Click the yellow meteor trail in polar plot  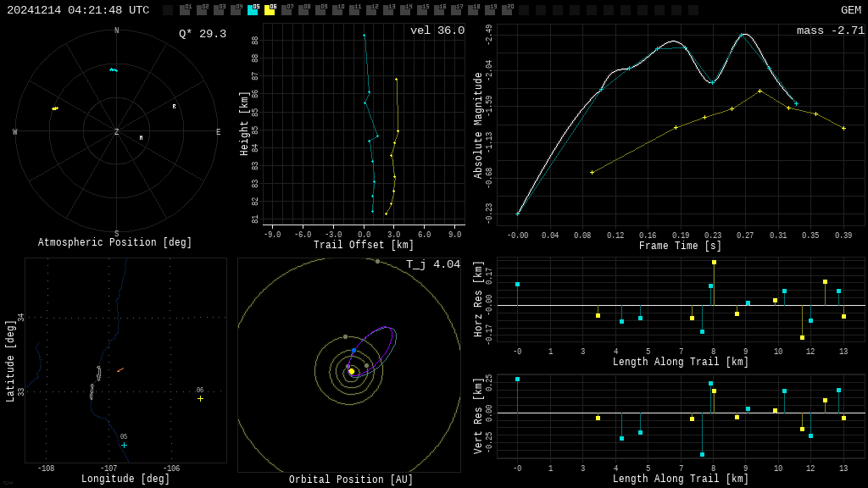55,108
